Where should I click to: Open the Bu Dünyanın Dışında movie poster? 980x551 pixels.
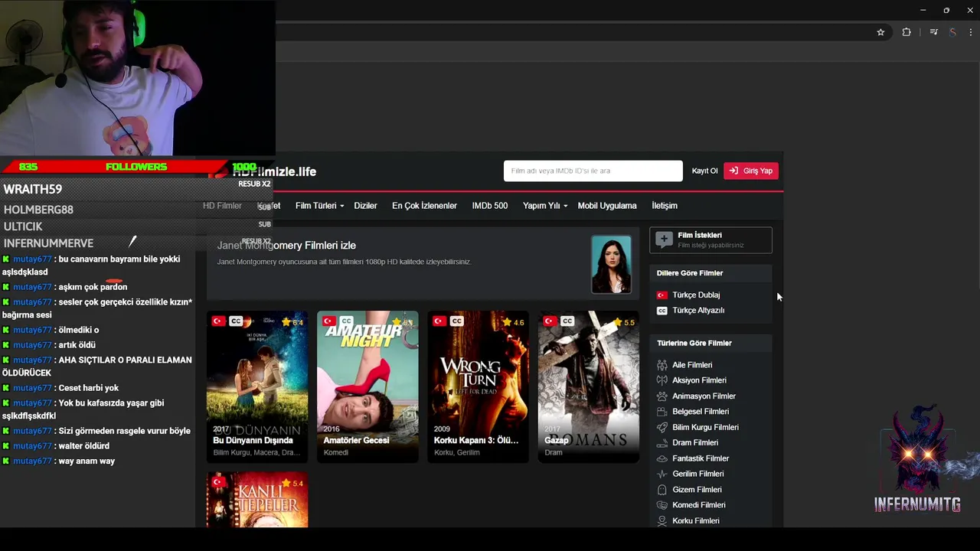click(x=257, y=386)
